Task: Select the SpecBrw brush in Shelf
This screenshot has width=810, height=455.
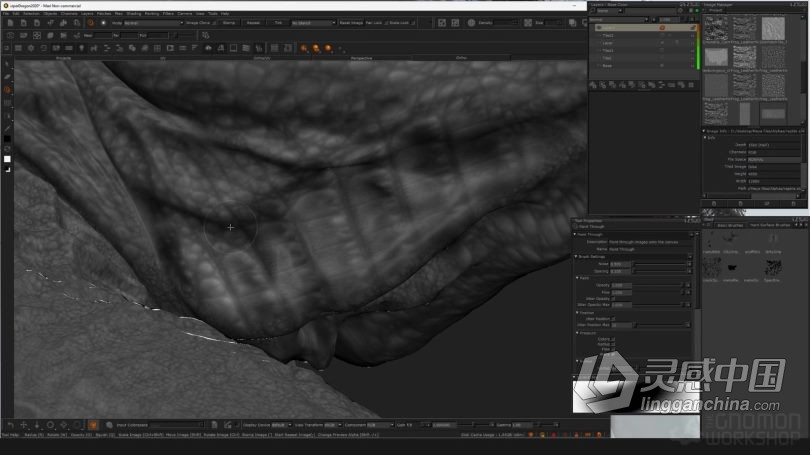Action: click(772, 268)
